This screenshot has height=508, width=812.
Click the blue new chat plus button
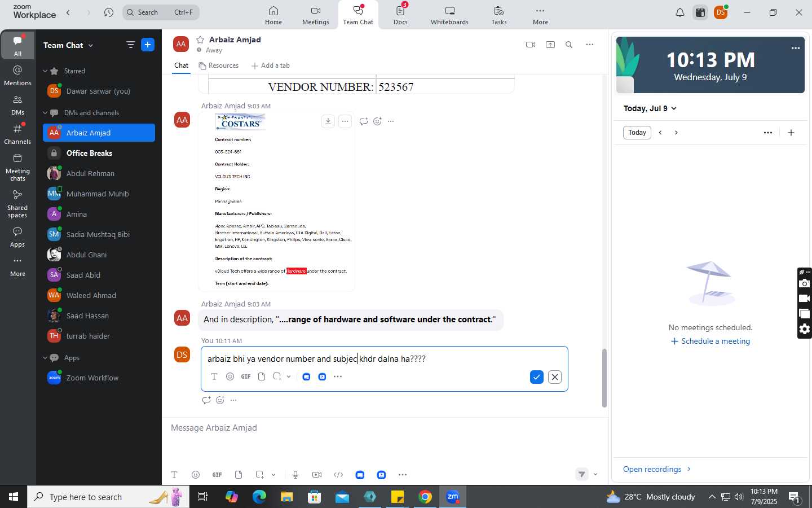148,45
